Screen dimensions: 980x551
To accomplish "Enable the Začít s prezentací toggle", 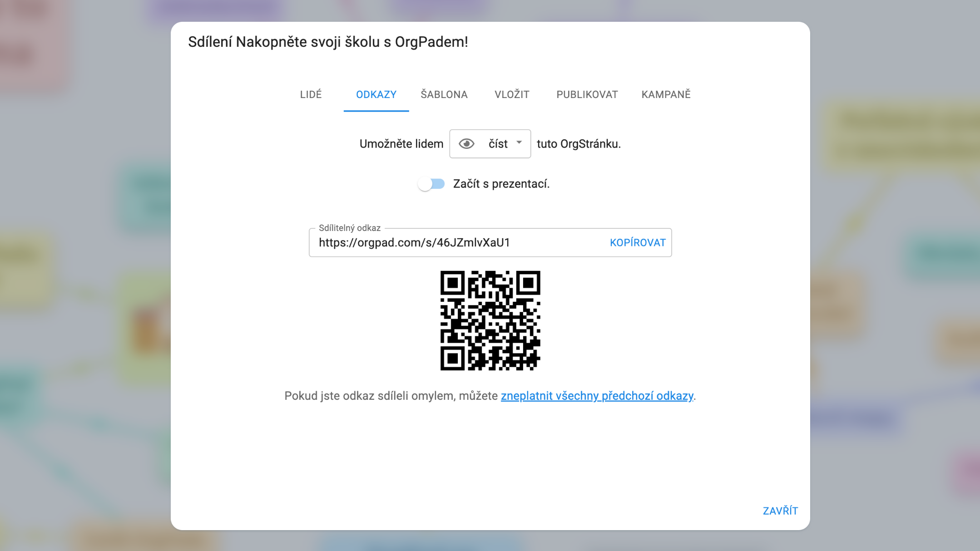I will tap(431, 184).
